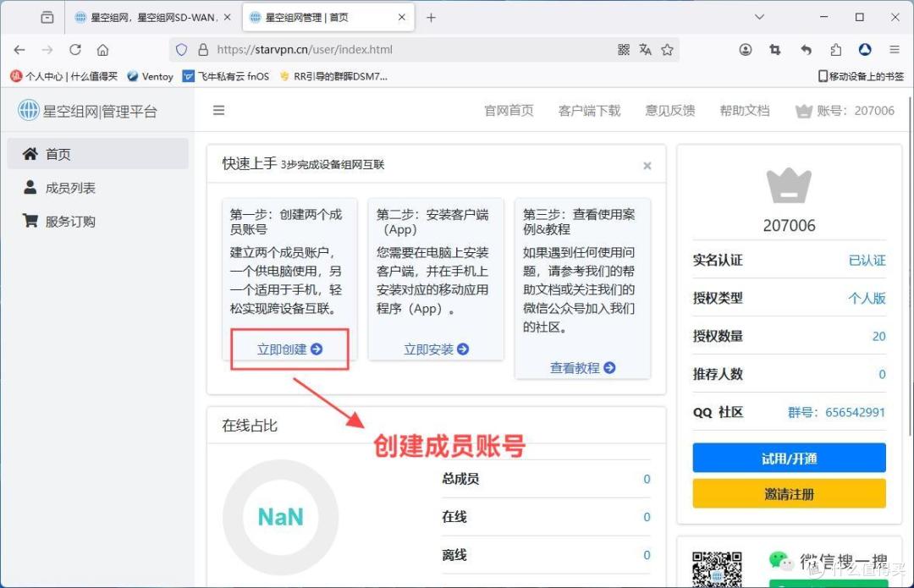The width and height of the screenshot is (914, 588).
Task: Go to 官网首页 in top navigation
Action: 509,111
